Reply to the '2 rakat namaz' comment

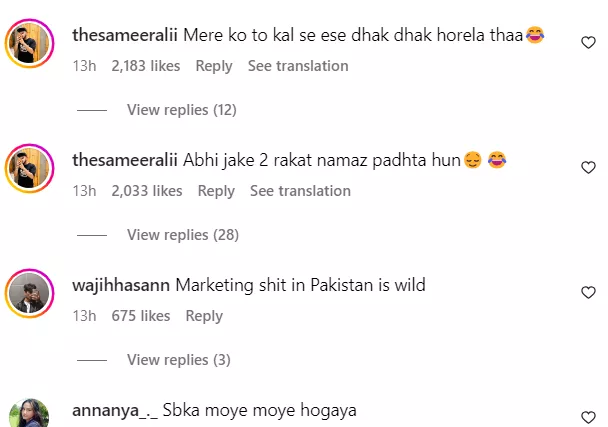click(x=216, y=191)
